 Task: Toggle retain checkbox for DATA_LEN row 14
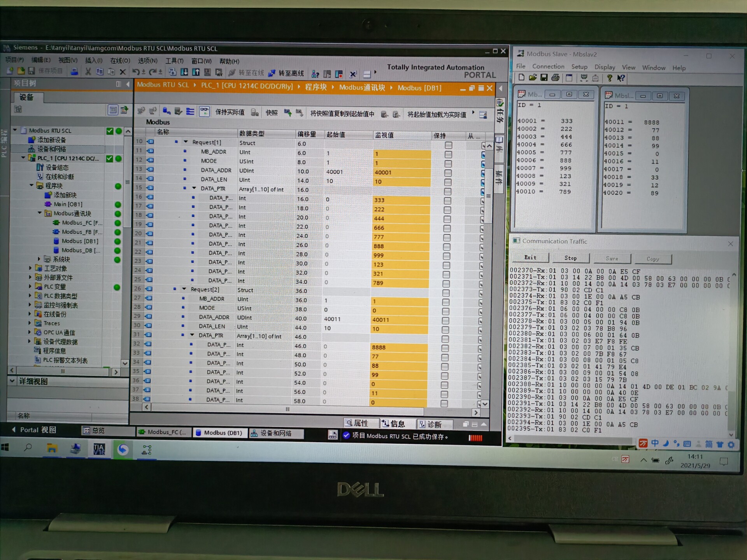[x=448, y=182]
